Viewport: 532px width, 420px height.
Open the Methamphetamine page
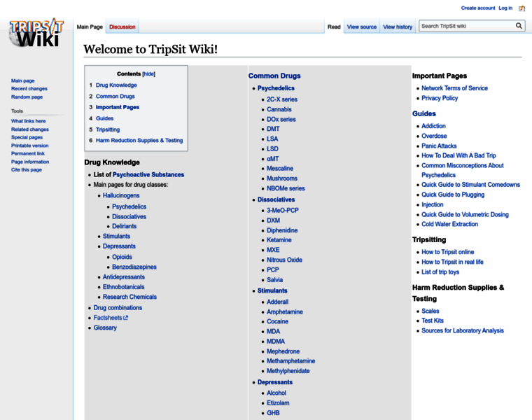pos(290,361)
